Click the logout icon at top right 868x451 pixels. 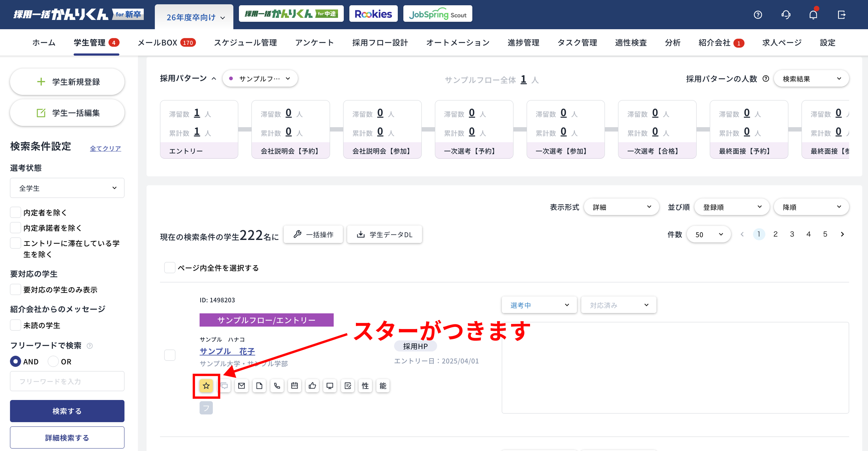841,15
